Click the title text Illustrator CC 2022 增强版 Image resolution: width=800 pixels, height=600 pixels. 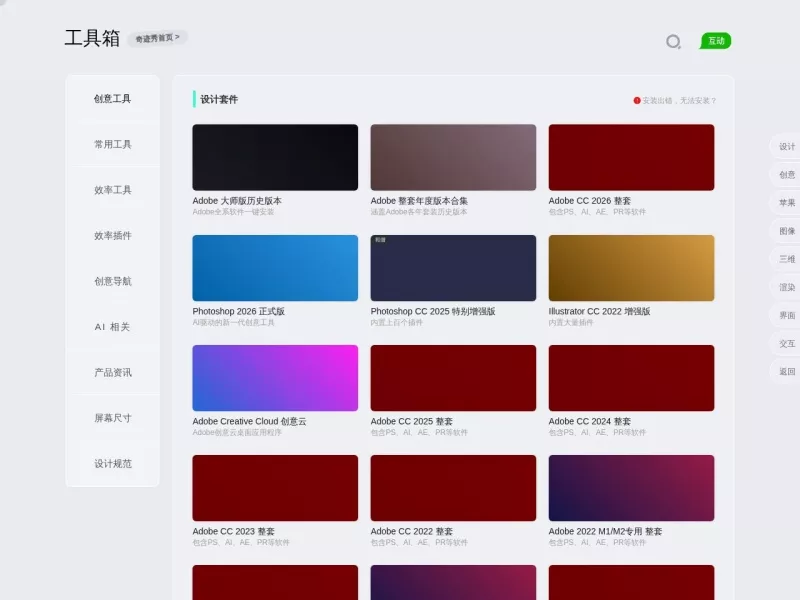coord(599,311)
